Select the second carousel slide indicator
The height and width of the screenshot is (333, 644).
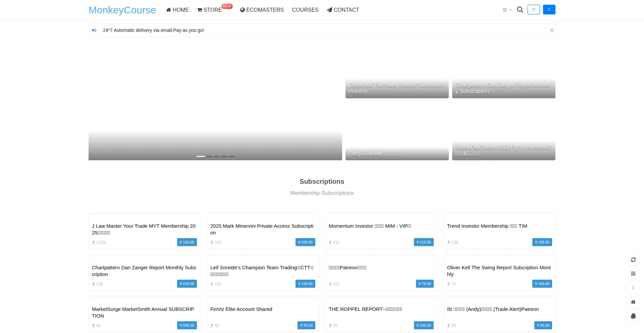click(209, 156)
